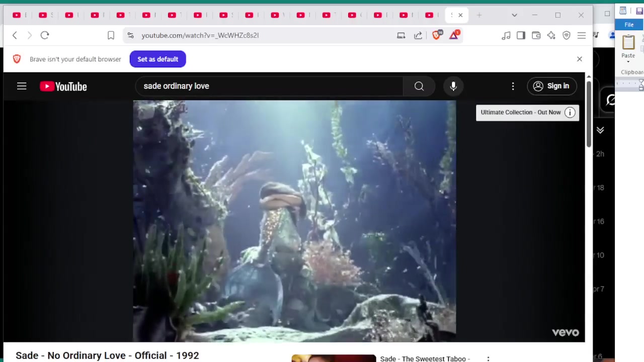Open YouTube settings three-dot menu
Screen dimensions: 644x362
[513, 86]
